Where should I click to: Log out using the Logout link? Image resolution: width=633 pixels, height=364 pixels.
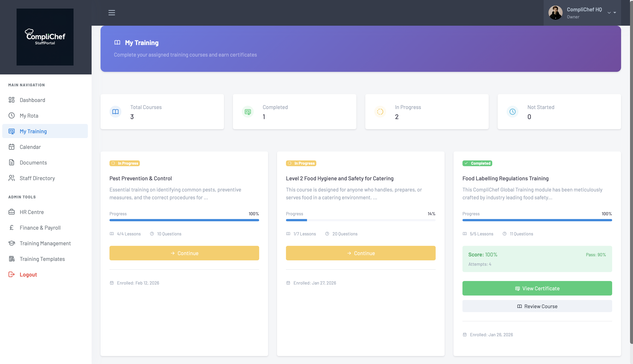(x=28, y=274)
